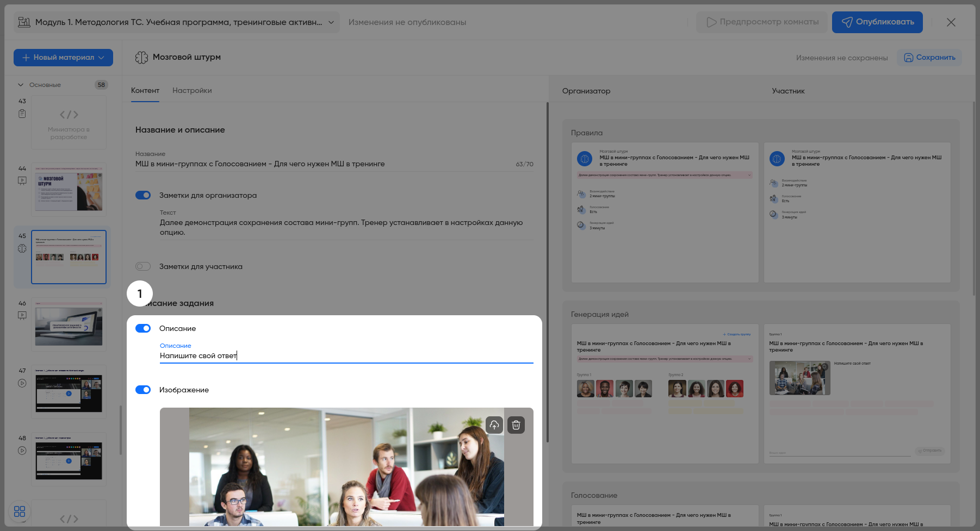Click the clipboard icon under slide 43
The width and height of the screenshot is (980, 531).
(x=22, y=114)
